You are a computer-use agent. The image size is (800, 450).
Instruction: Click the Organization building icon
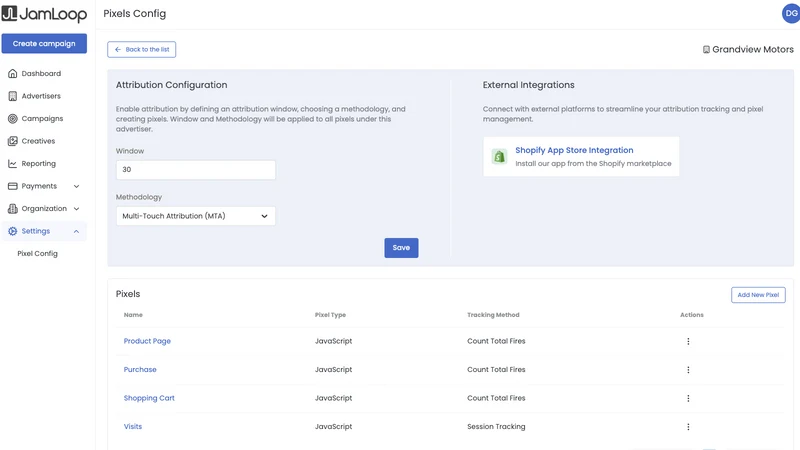tap(13, 208)
